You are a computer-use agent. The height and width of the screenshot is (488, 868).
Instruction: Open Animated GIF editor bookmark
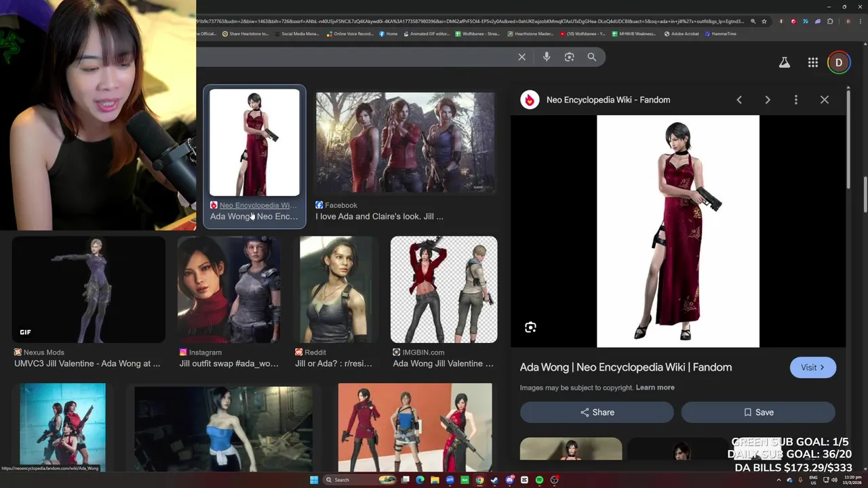427,33
